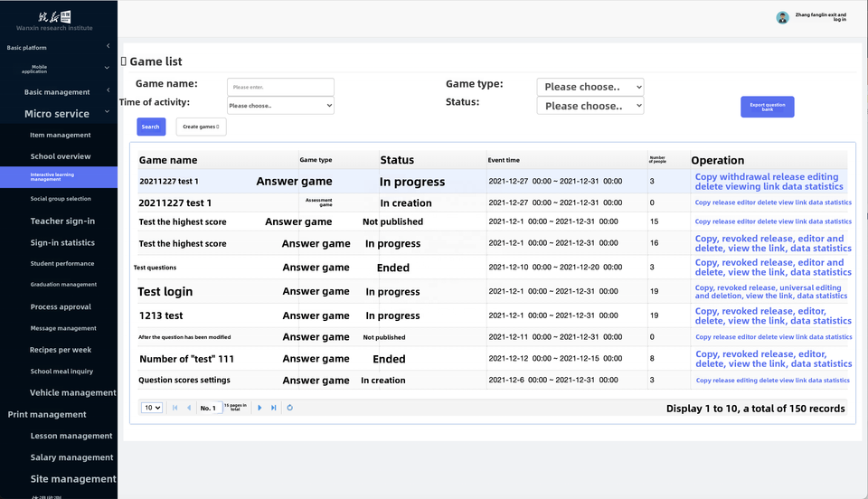Change the rows per page selector

(x=152, y=408)
